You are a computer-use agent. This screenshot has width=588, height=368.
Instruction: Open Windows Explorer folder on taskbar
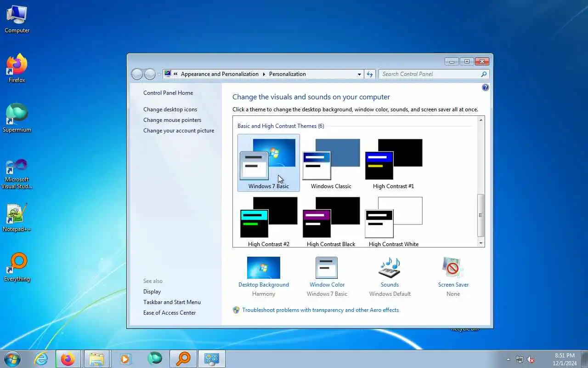pos(96,359)
